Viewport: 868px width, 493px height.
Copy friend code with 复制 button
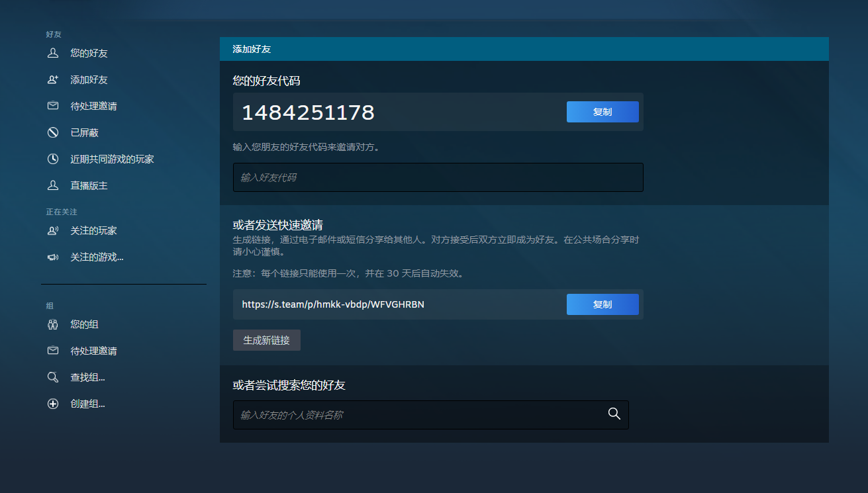[x=603, y=112]
